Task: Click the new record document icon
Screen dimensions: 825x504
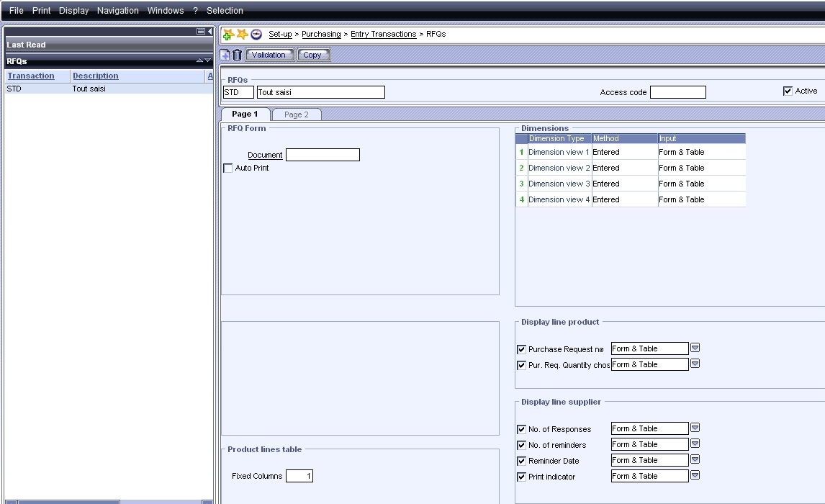Action: coord(225,55)
